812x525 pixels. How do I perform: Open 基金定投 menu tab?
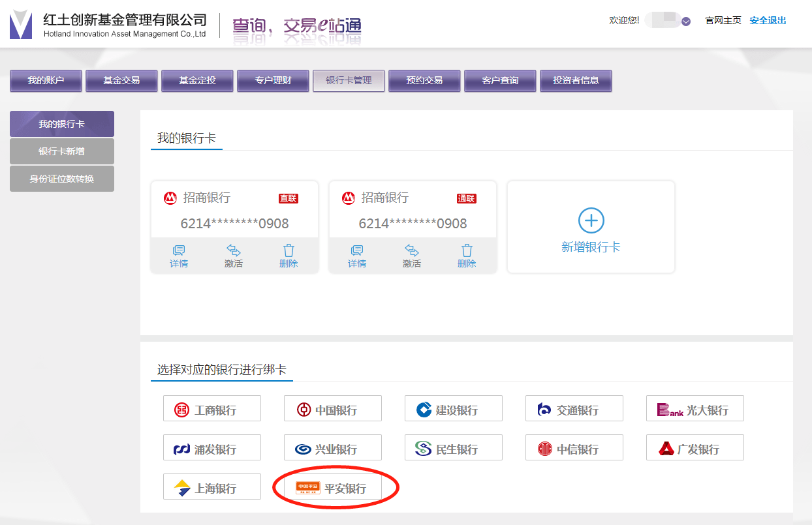[197, 81]
